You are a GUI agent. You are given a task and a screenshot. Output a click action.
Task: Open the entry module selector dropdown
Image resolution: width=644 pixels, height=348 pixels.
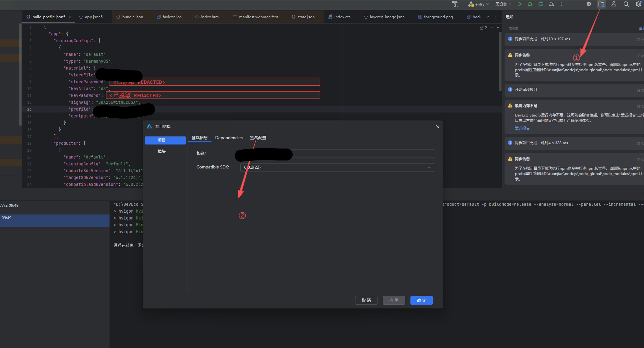pos(479,4)
